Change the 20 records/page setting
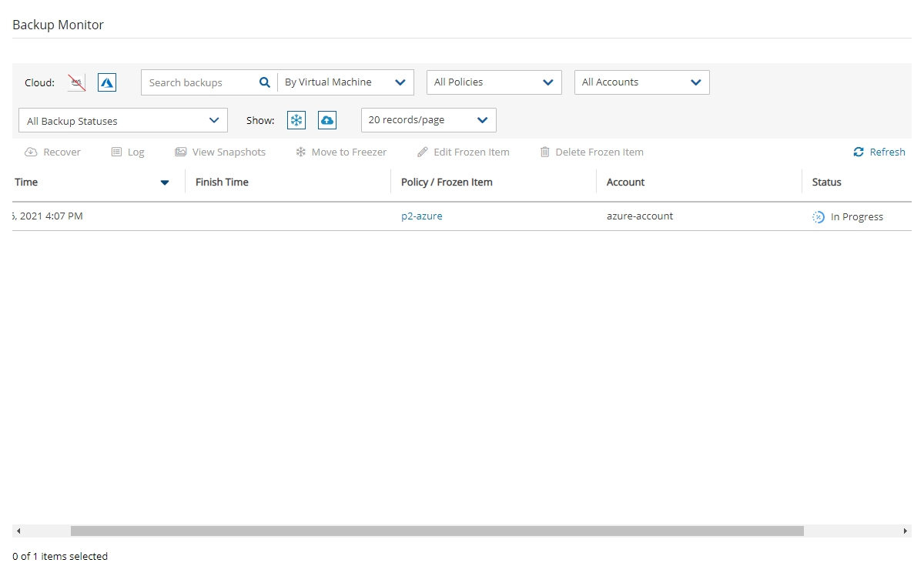The height and width of the screenshot is (566, 924). pyautogui.click(x=428, y=120)
